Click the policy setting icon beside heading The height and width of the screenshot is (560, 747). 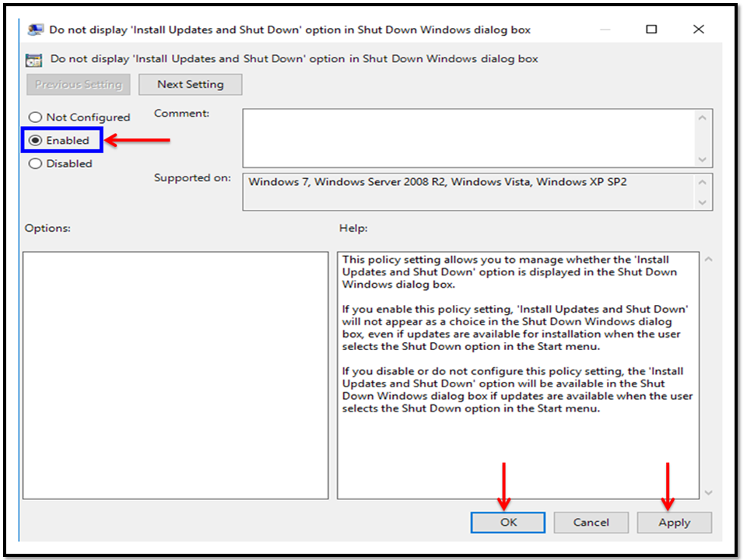tap(33, 60)
